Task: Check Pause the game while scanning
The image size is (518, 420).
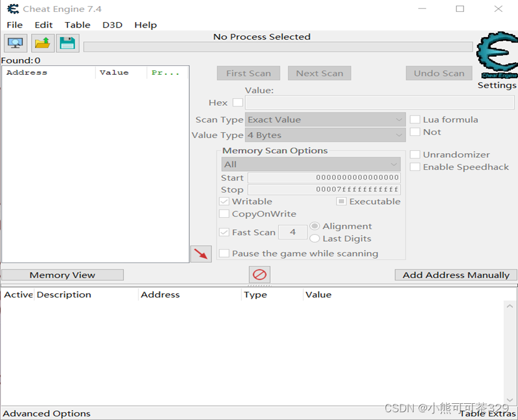Action: (224, 254)
